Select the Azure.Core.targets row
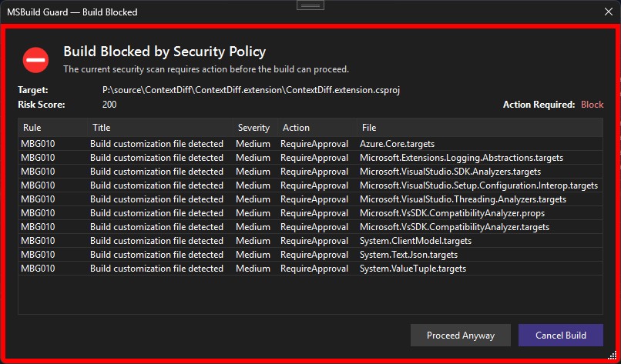The width and height of the screenshot is (621, 364). 310,144
